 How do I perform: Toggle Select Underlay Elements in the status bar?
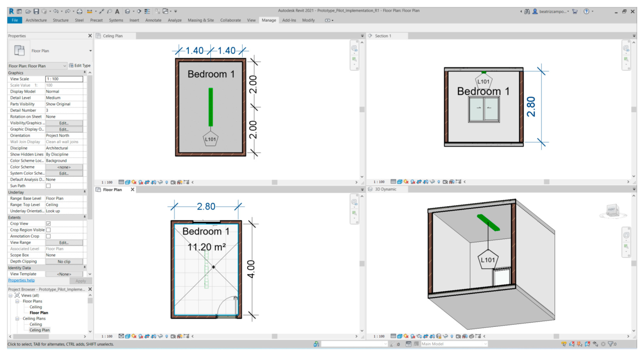pyautogui.click(x=572, y=344)
